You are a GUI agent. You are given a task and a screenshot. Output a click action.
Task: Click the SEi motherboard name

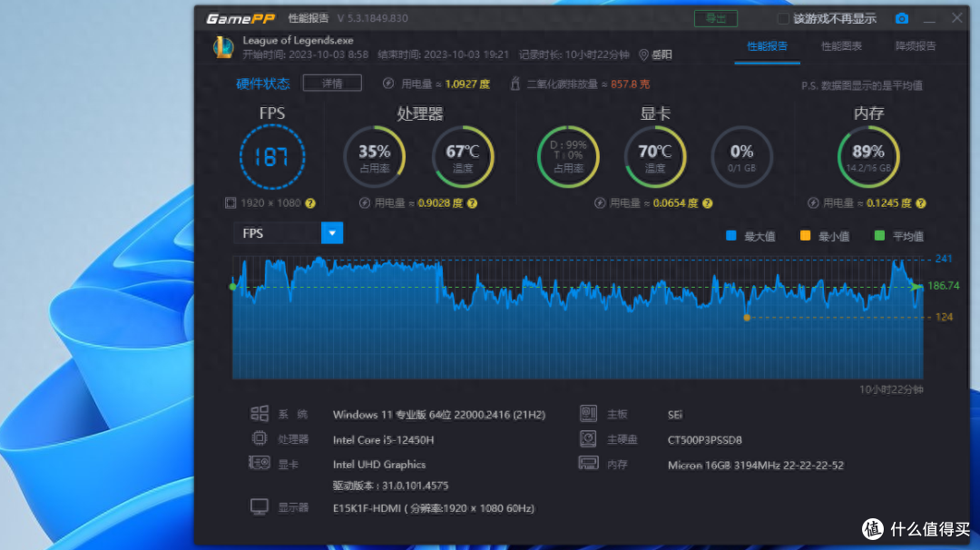[x=675, y=415]
